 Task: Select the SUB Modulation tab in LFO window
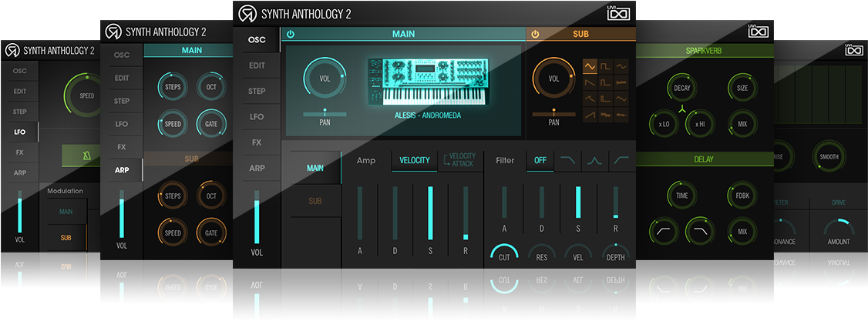66,238
